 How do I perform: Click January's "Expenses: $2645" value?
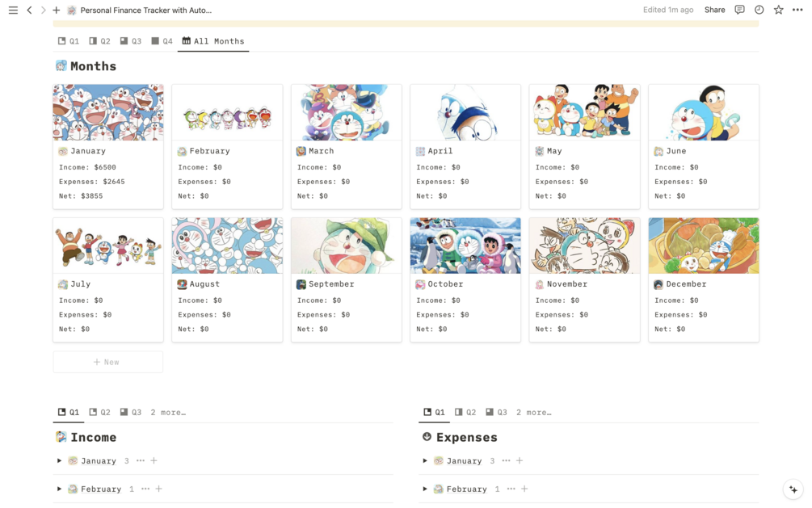click(91, 182)
